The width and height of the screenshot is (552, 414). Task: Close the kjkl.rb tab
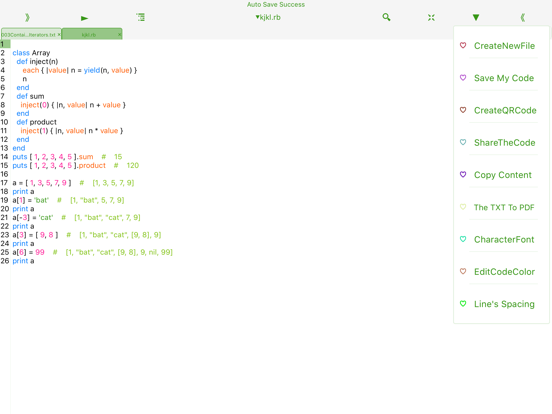click(x=120, y=34)
